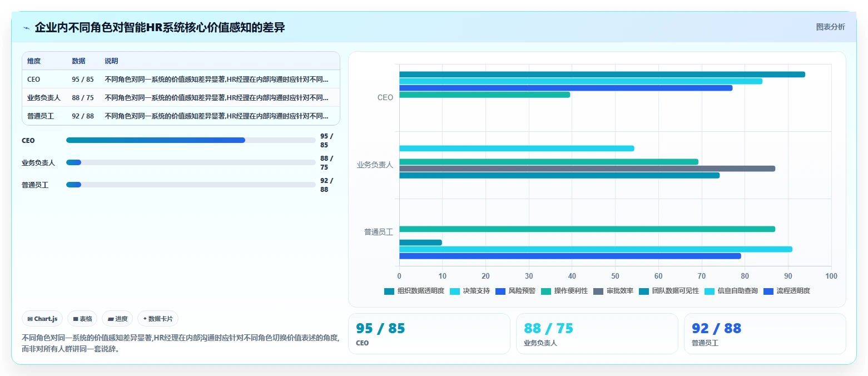This screenshot has width=868, height=376.
Task: Click table value 95 / 85
Action: click(83, 80)
